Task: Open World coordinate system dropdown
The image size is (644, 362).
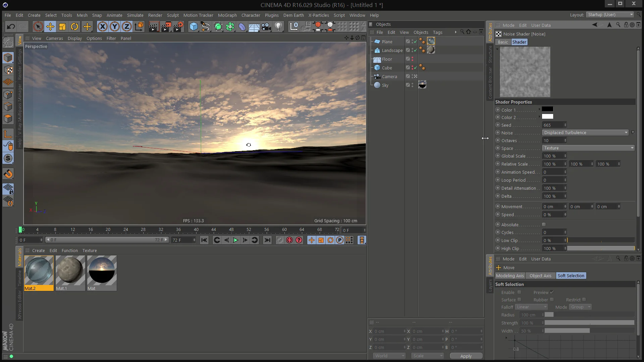Action: click(389, 356)
